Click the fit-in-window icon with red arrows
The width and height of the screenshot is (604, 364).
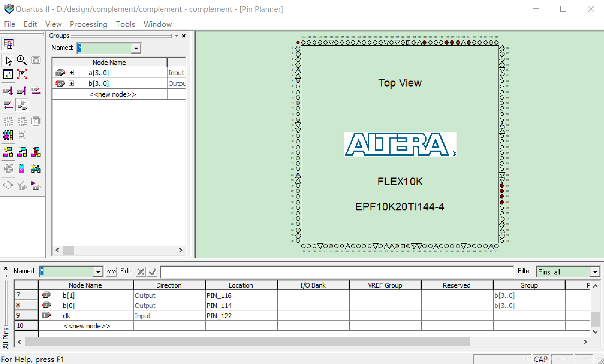point(22,74)
